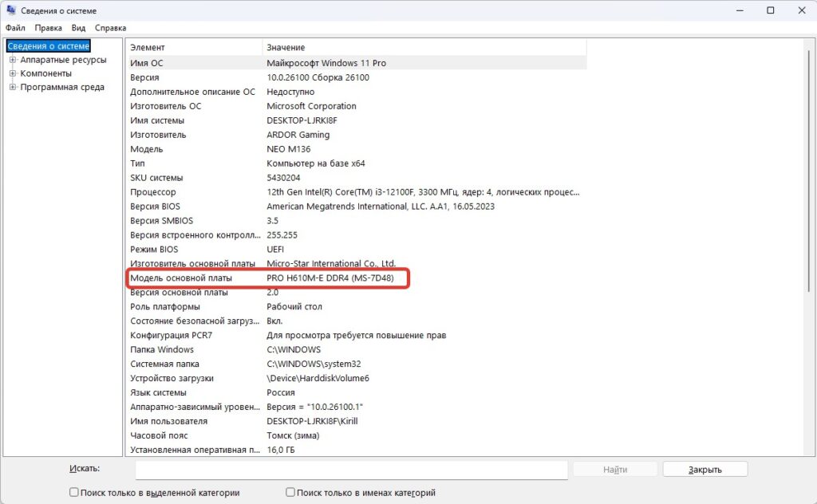
Task: Click the Элемент column header
Action: coord(195,47)
